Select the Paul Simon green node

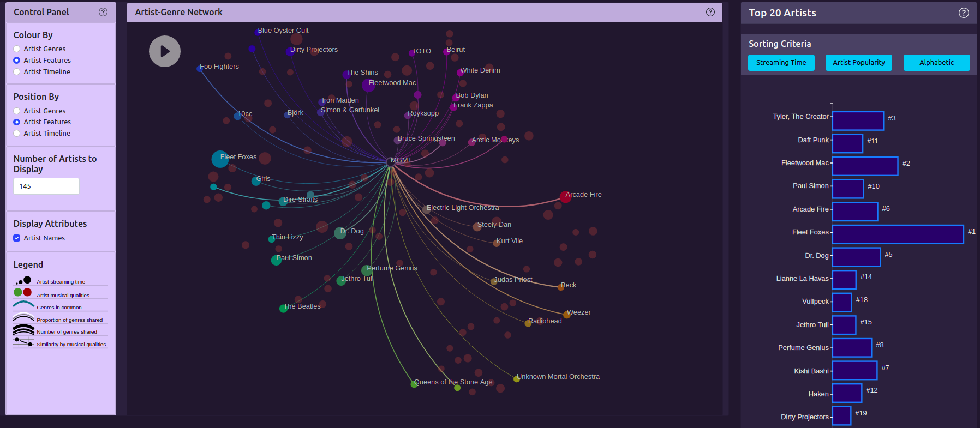tap(277, 260)
